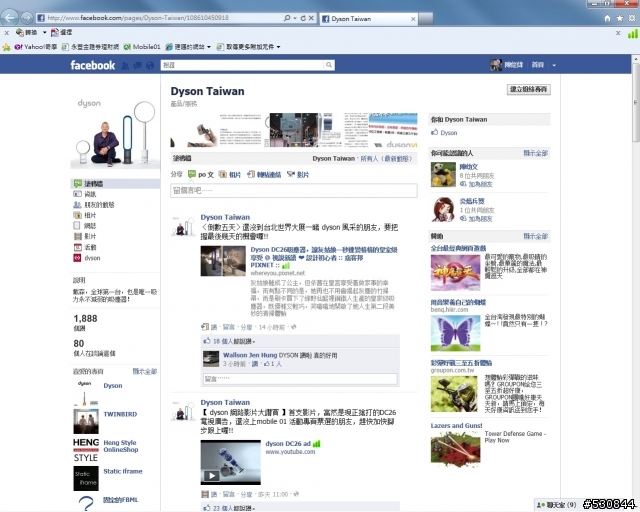Expand the 陸陸的網站 bookmarks dropdown
640x512 pixels.
tap(209, 47)
